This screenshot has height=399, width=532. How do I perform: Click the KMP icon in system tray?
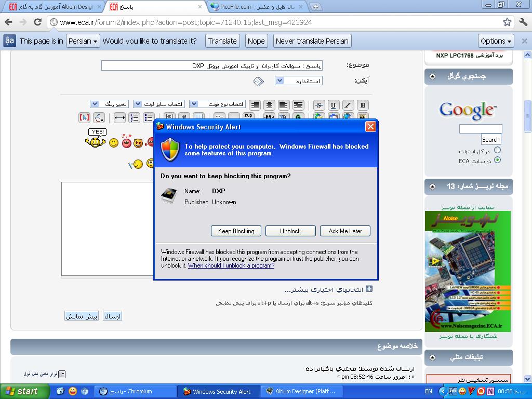pos(453,391)
